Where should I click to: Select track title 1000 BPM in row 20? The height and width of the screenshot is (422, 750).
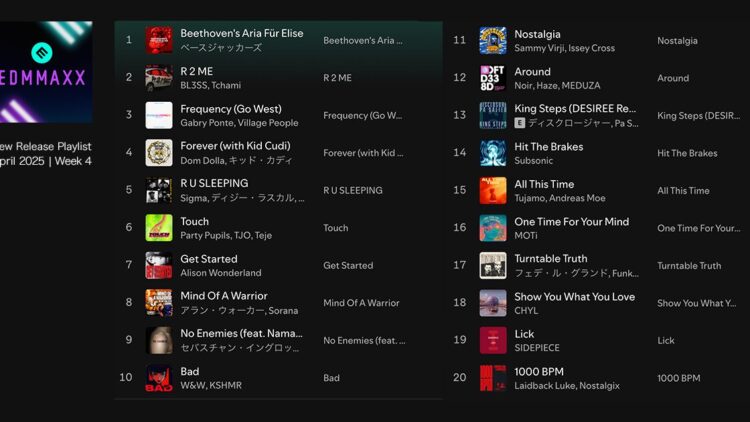[539, 372]
